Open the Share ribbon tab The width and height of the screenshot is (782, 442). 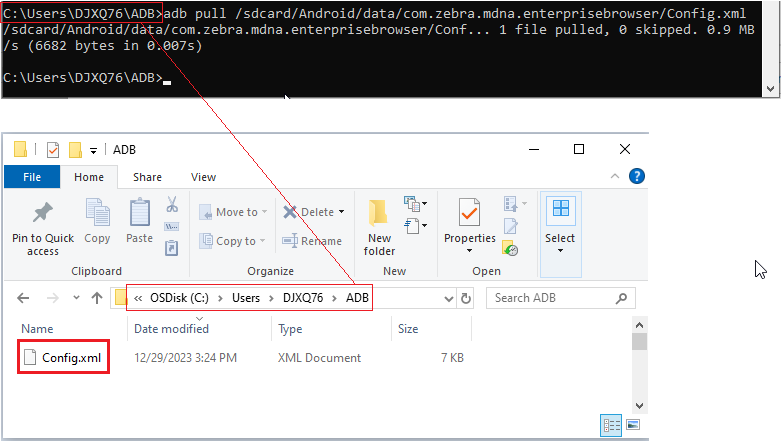click(147, 177)
